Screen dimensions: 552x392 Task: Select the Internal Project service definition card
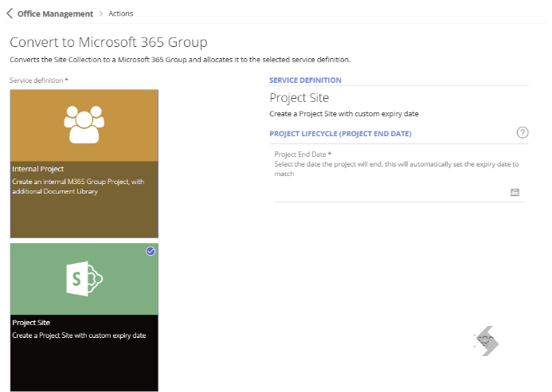[84, 164]
